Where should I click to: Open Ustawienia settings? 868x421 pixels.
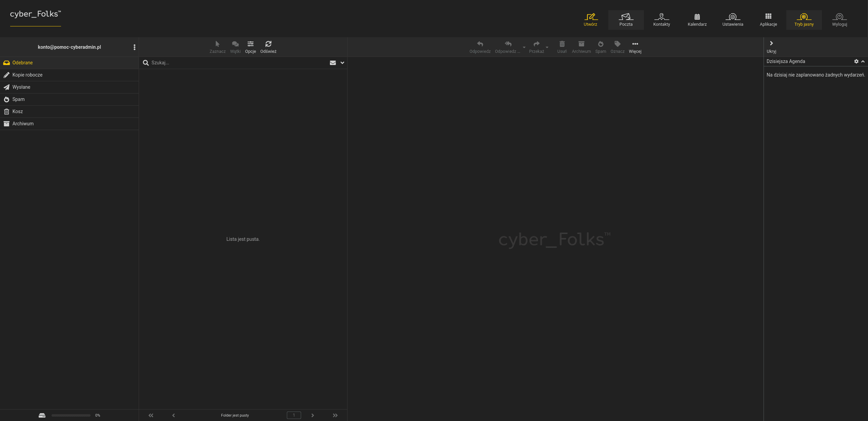coord(733,20)
